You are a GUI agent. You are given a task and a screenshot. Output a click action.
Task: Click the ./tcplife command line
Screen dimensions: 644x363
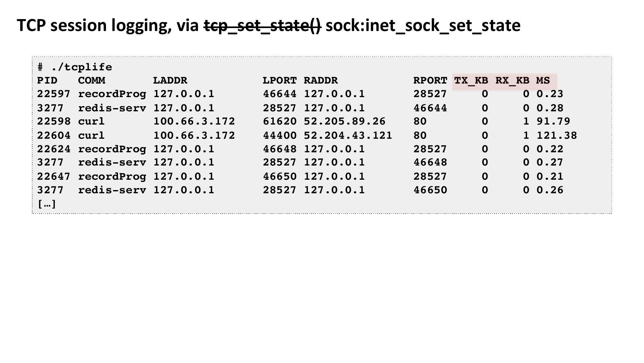(x=75, y=67)
